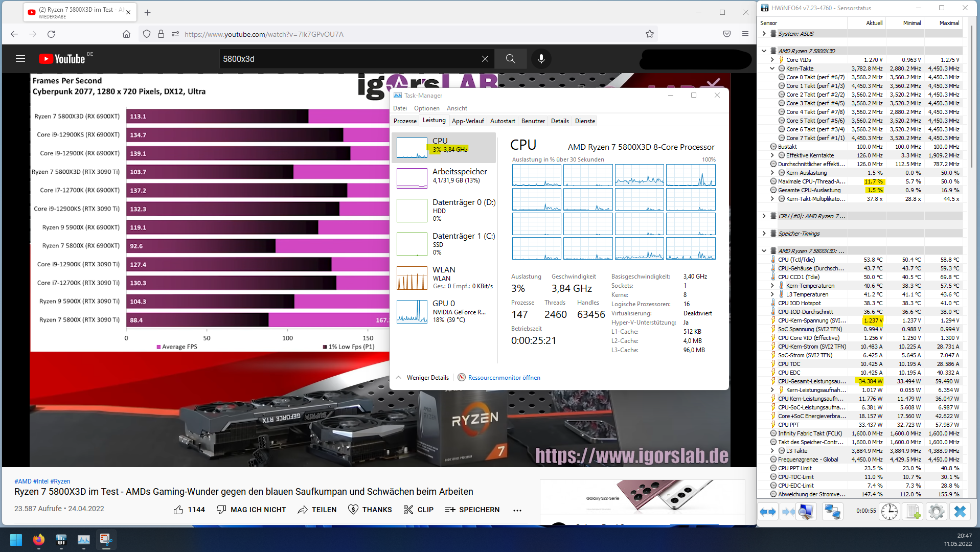Select WLAN in Task-Manager sidebar
Viewport: 980px width, 552px height.
444,278
